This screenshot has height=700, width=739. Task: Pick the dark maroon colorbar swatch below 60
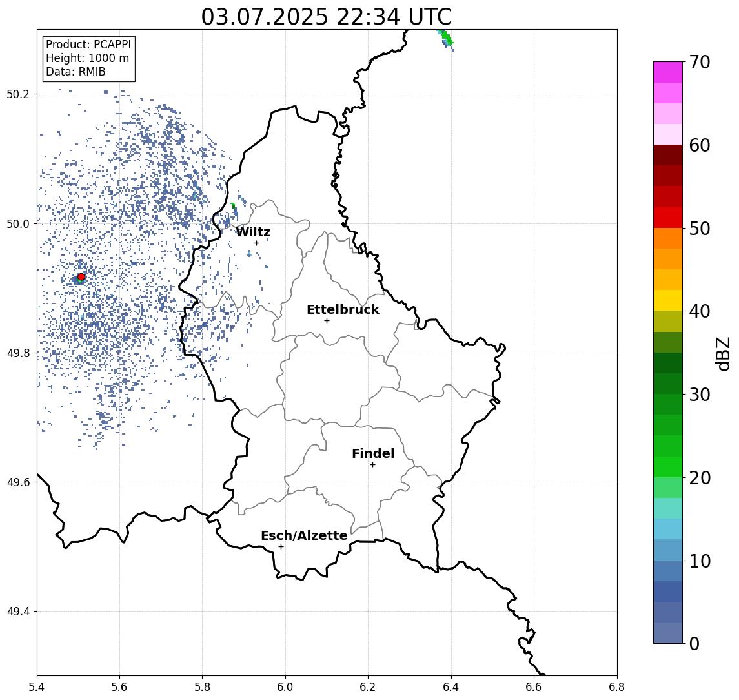(668, 155)
